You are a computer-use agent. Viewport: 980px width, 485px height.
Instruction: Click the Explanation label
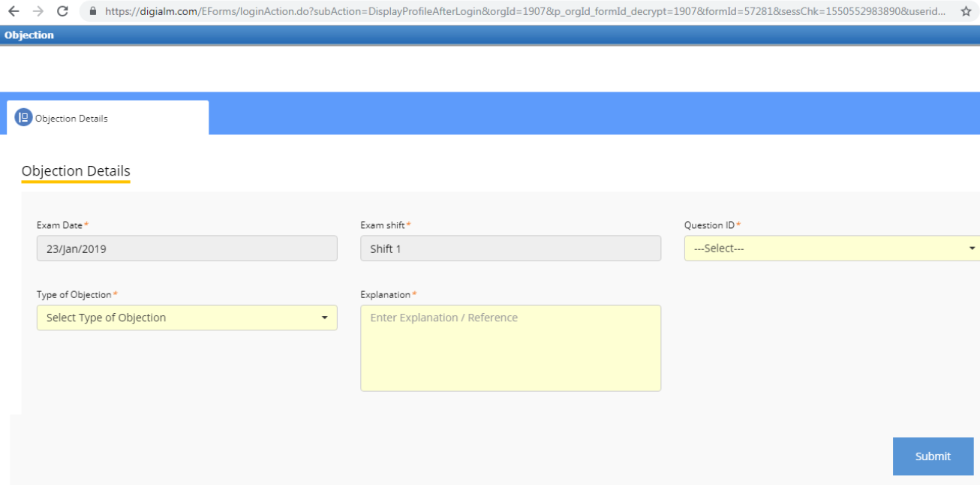click(x=385, y=294)
